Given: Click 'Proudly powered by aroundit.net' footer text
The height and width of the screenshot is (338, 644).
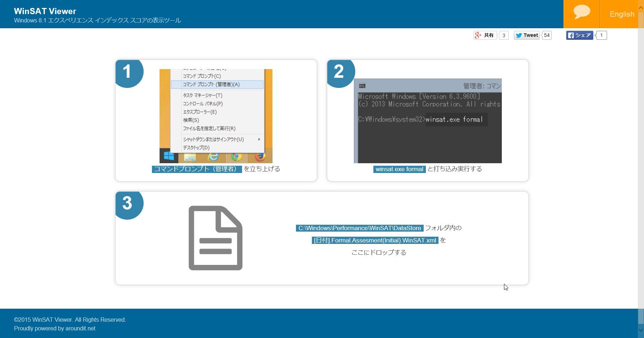Looking at the screenshot, I should coord(55,328).
